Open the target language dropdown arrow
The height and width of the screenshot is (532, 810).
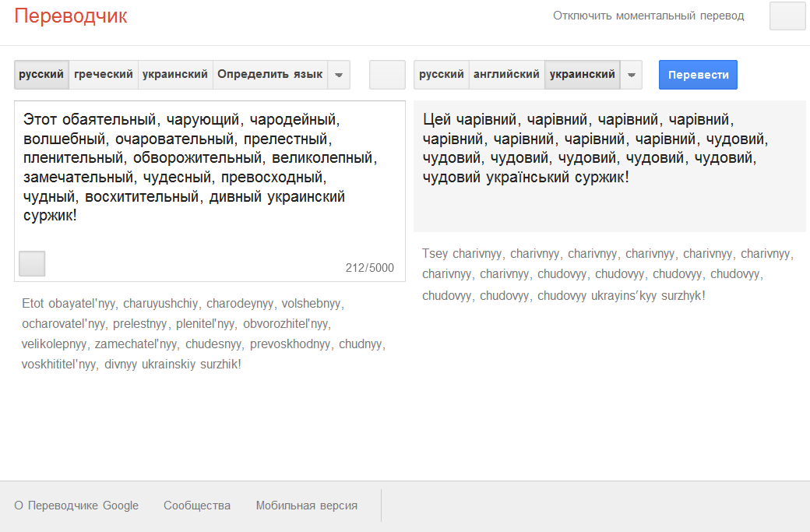632,75
